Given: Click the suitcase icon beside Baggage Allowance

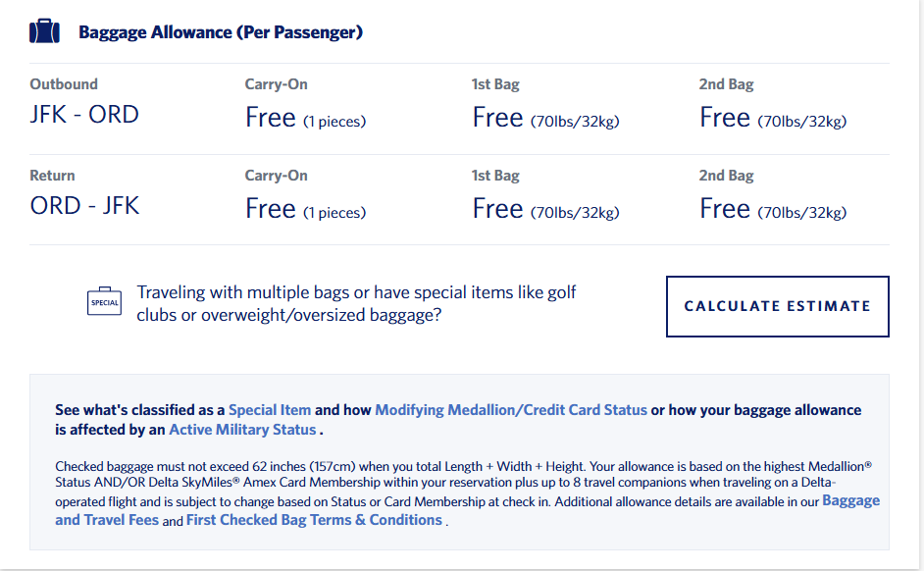Looking at the screenshot, I should (x=44, y=32).
